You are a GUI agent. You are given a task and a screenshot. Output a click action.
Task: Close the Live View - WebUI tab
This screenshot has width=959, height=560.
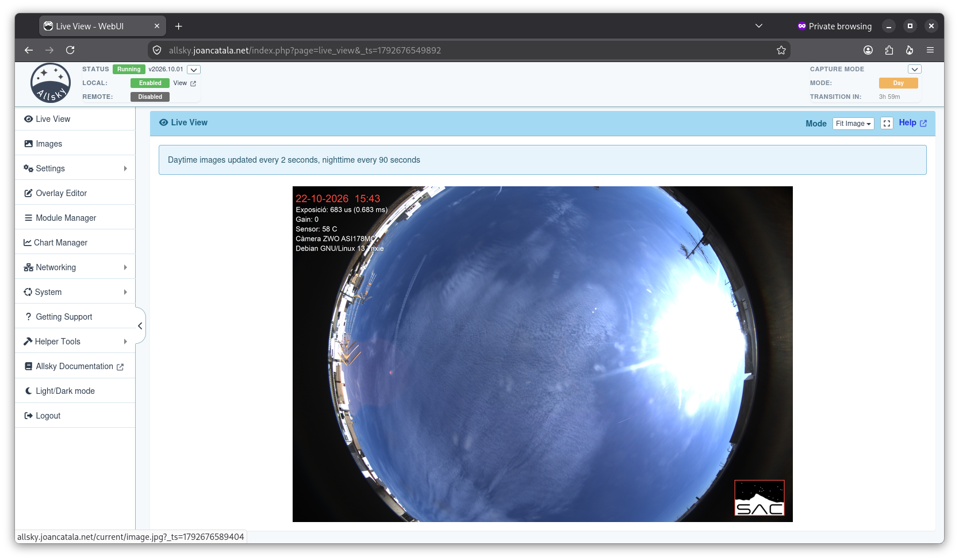point(157,26)
